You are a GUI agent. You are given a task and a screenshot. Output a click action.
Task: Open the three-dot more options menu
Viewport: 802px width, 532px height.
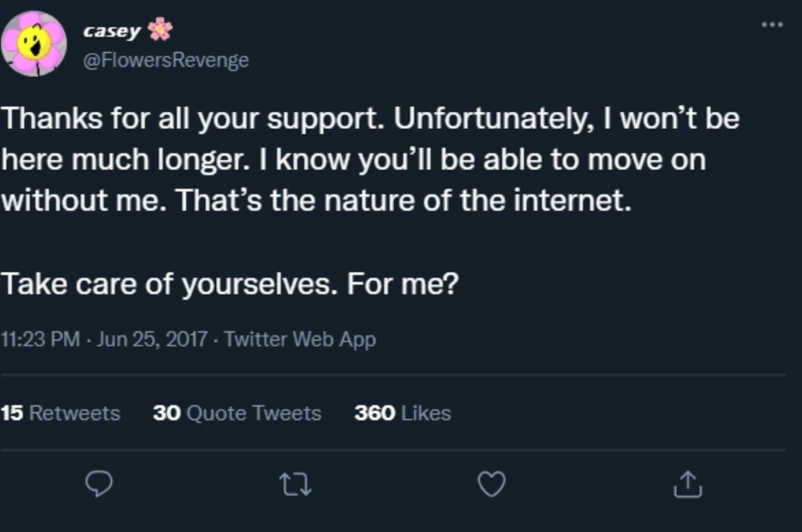coord(772,24)
